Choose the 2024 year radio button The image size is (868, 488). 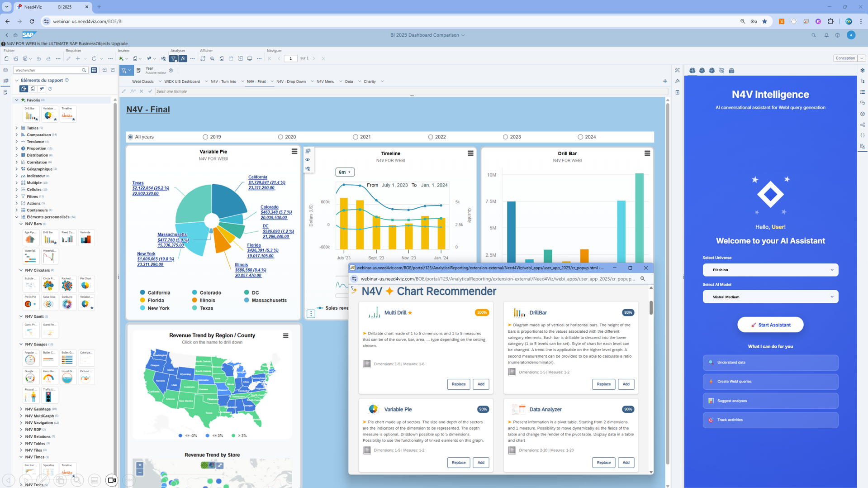pyautogui.click(x=580, y=137)
